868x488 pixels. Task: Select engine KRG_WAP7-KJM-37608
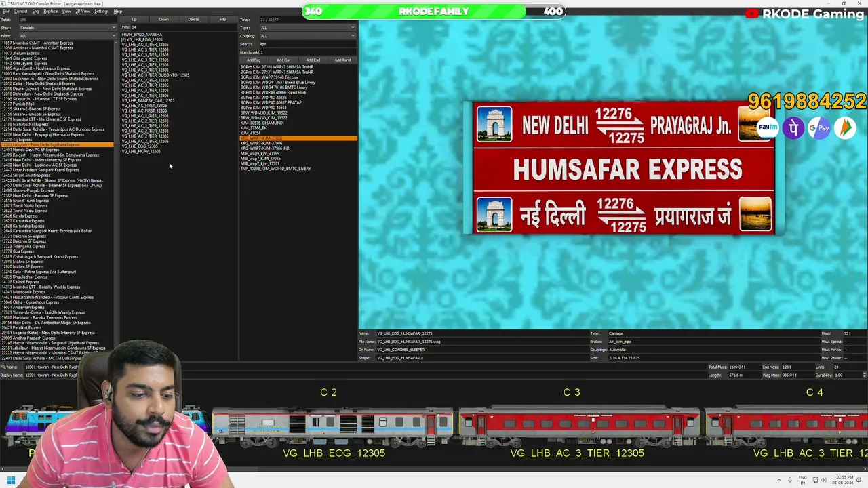point(298,138)
